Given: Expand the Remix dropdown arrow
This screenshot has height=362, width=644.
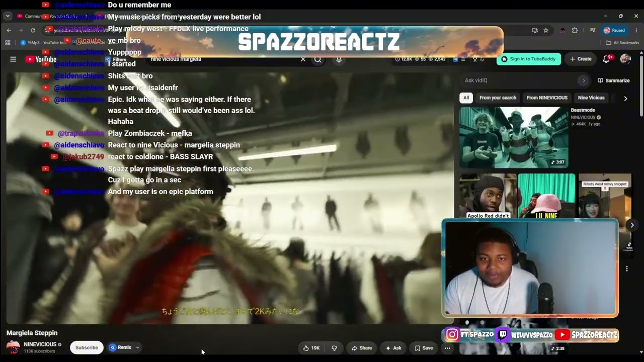Looking at the screenshot, I should (x=137, y=347).
